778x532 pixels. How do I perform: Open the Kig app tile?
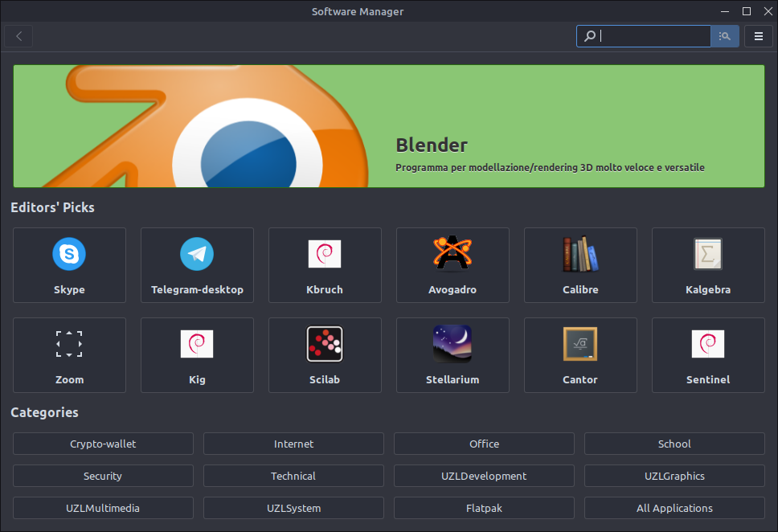click(197, 355)
